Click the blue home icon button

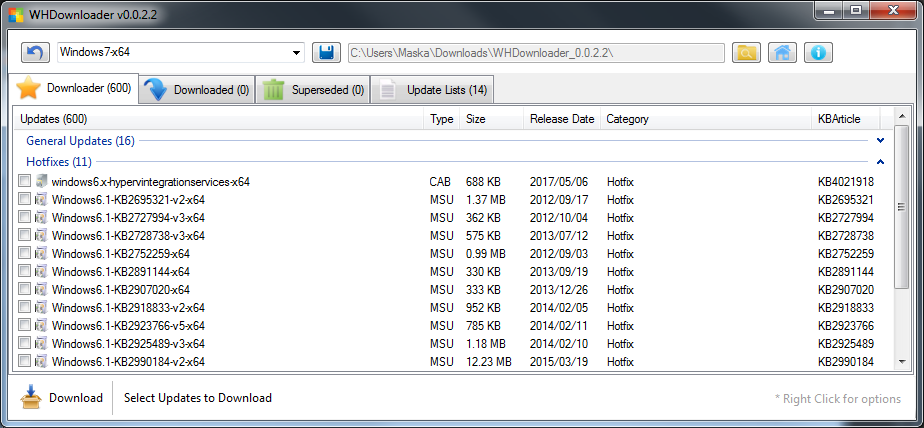click(x=782, y=52)
